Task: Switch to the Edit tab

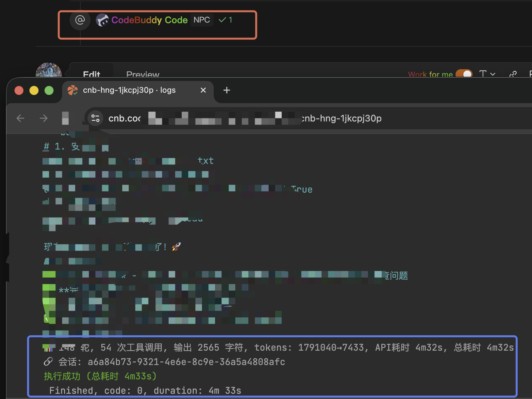Action: tap(91, 74)
